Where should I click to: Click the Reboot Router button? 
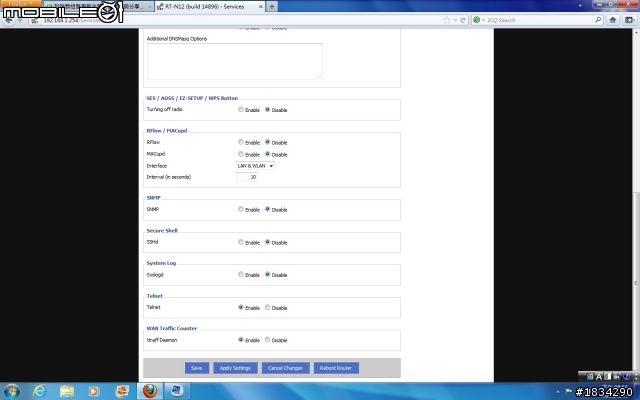[x=336, y=368]
